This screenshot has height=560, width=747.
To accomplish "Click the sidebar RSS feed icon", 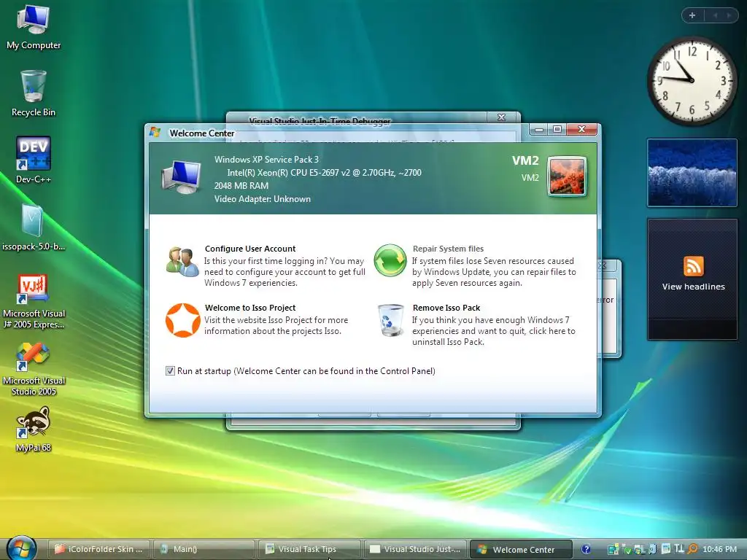I will (693, 265).
